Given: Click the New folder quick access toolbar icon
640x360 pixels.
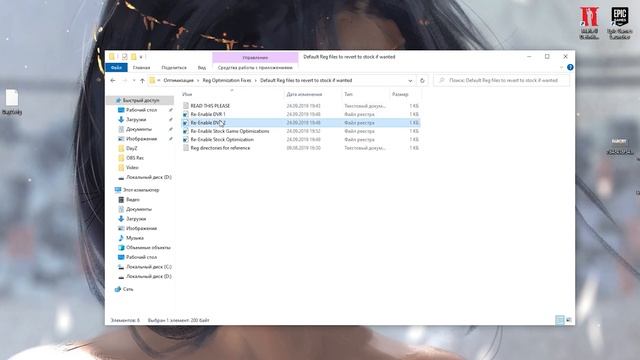Looking at the screenshot, I should point(133,57).
